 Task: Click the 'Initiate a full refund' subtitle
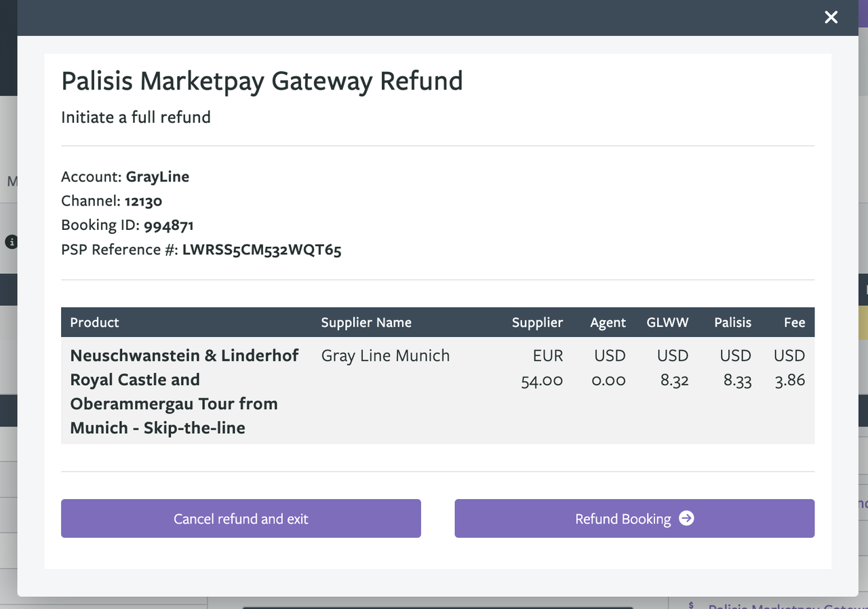point(136,117)
